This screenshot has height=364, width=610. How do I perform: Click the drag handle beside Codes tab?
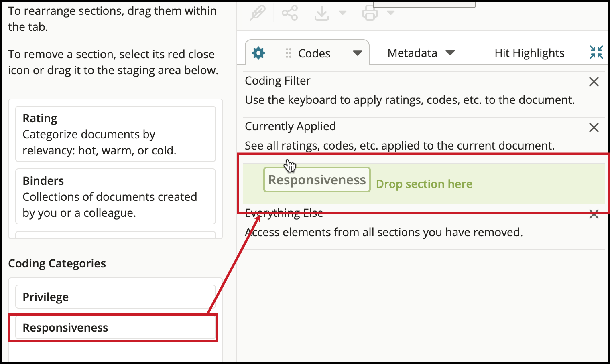pos(288,53)
